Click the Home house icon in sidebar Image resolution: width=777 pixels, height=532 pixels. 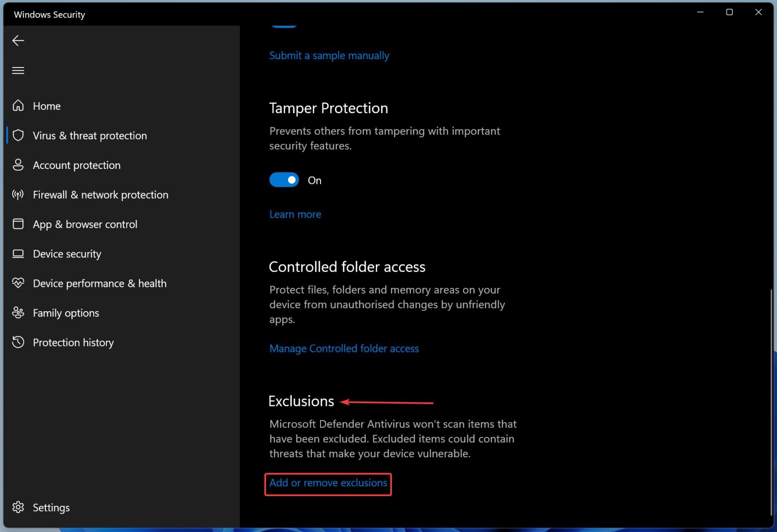[18, 105]
